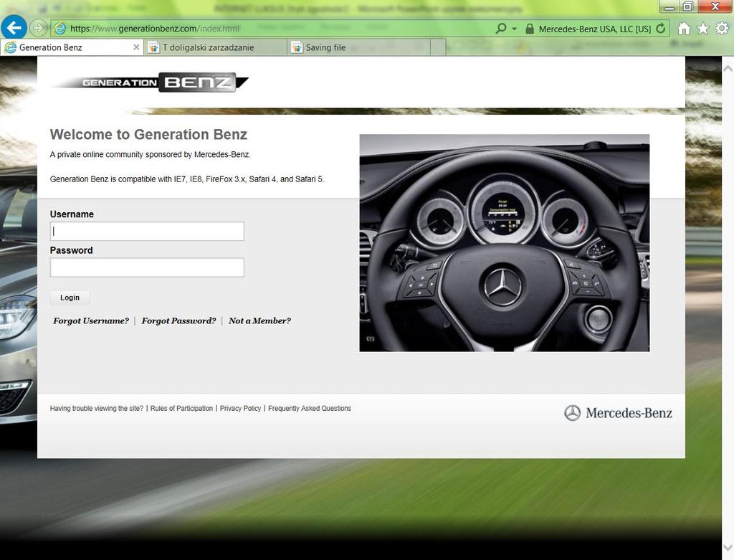Go back with the browser back arrow
Viewport: 734px width, 560px height.
pos(14,28)
